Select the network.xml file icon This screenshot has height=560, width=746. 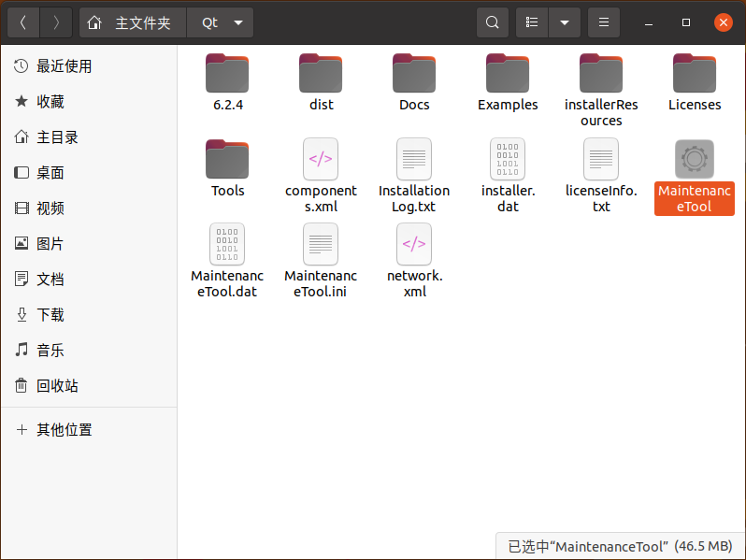(414, 244)
